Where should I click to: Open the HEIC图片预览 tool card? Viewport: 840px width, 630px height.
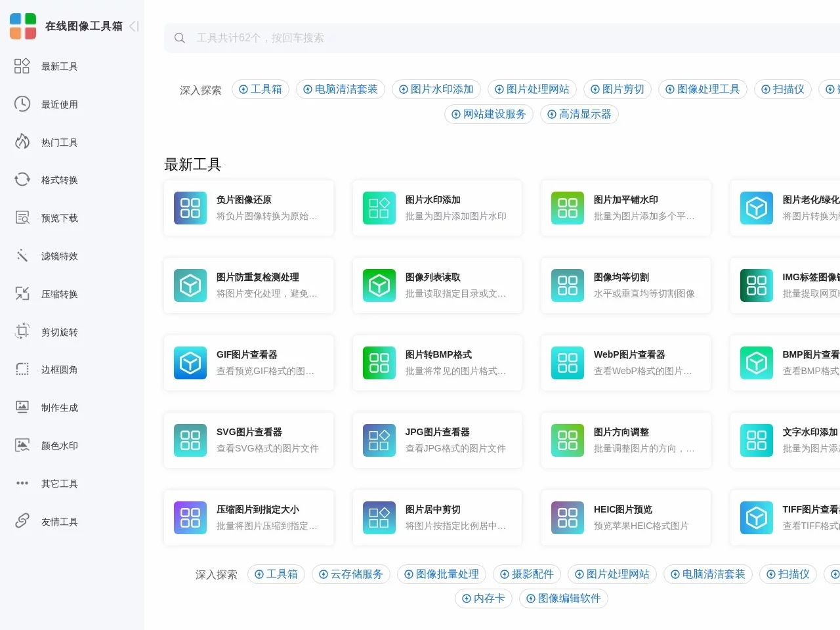tap(625, 517)
